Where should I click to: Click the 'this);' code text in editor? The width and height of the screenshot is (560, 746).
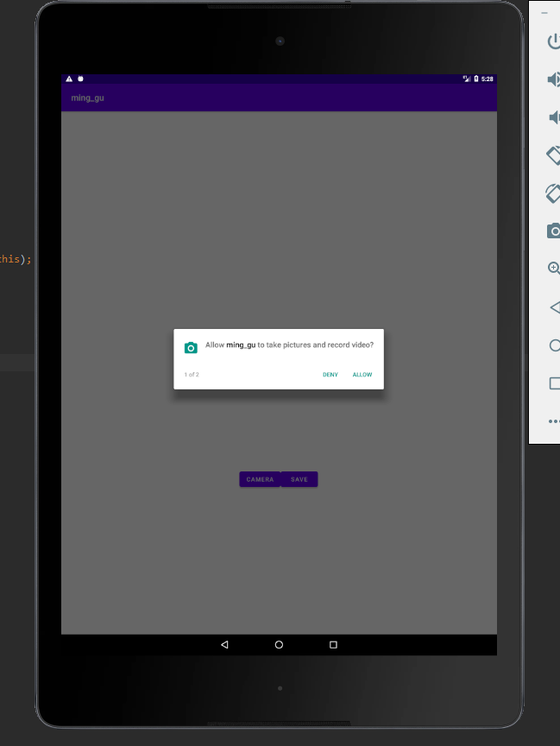(x=16, y=259)
